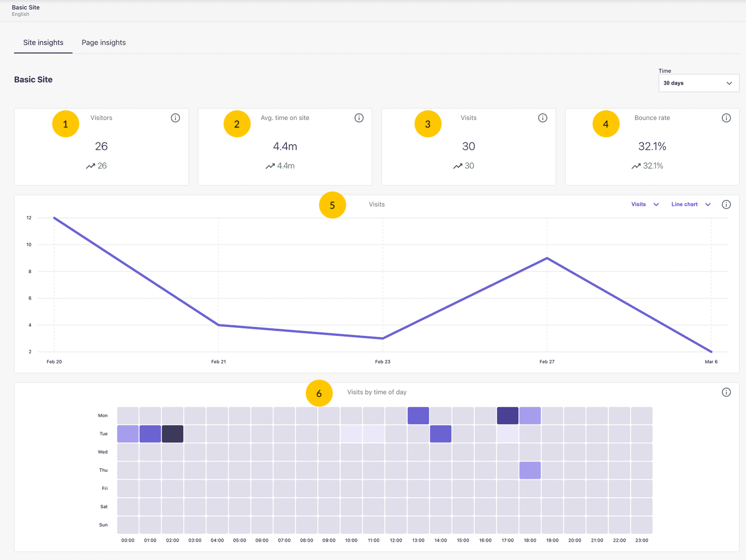Click the Mar 6 point on the chart line

pos(711,351)
